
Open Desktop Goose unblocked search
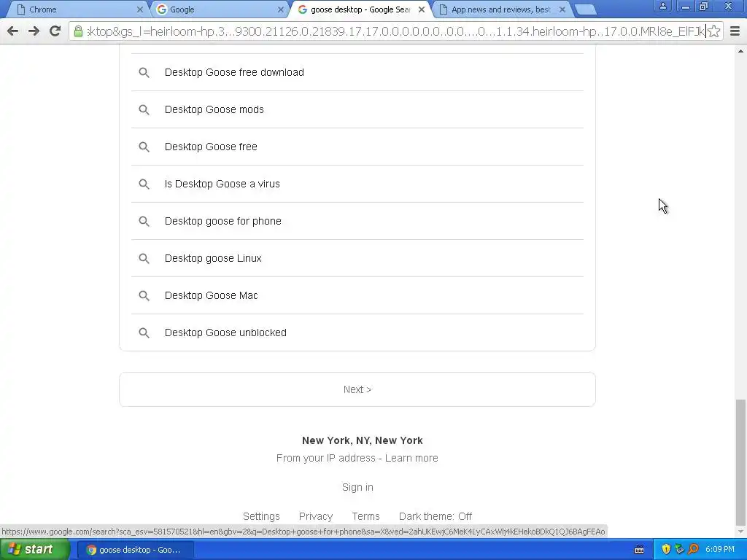[357, 332]
